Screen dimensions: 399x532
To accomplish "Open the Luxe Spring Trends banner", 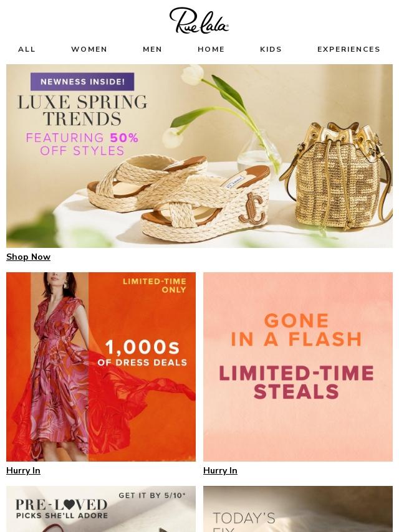I will pyautogui.click(x=199, y=156).
